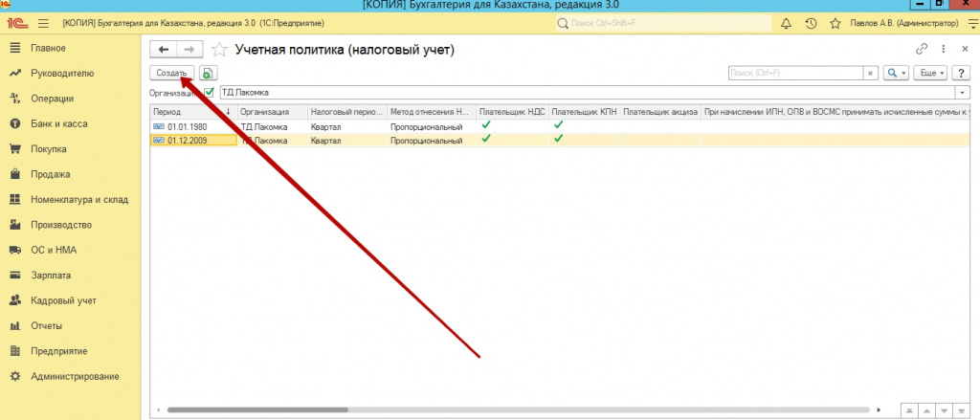Select the row with period 01.01.1980
The width and height of the screenshot is (980, 420).
559,127
